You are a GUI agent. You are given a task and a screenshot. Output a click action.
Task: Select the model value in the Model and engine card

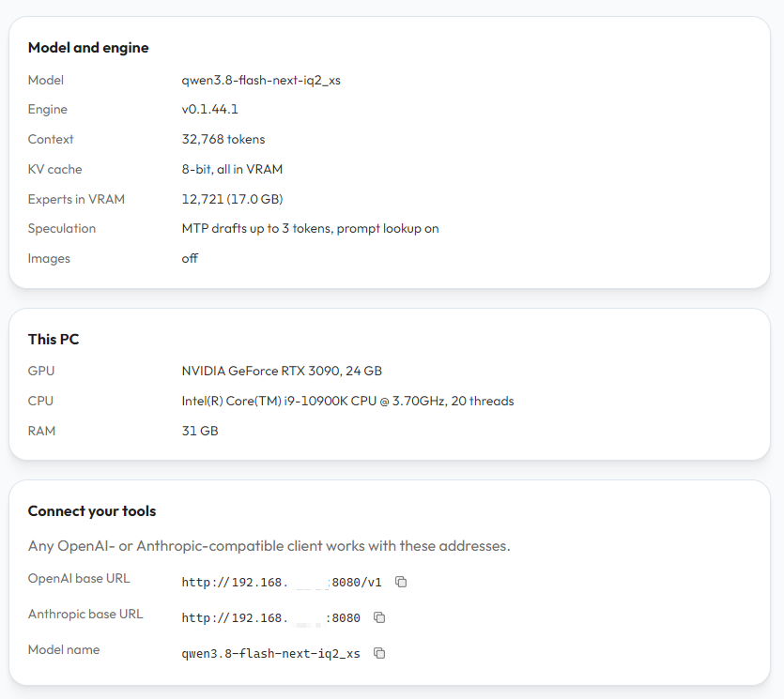(x=261, y=80)
